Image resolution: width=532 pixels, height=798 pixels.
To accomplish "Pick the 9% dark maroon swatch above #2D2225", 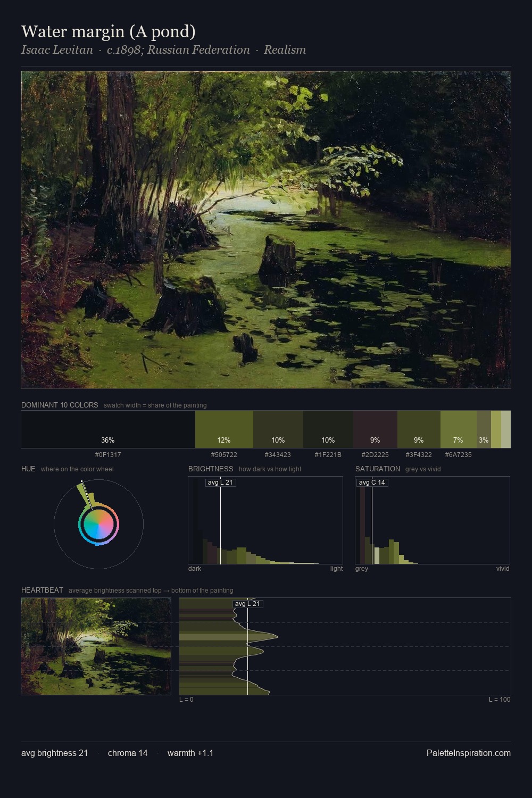I will [375, 429].
